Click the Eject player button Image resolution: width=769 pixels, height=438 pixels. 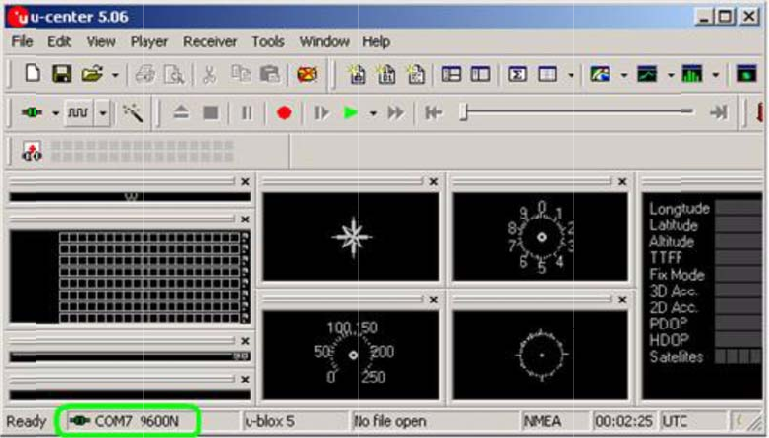pyautogui.click(x=181, y=113)
